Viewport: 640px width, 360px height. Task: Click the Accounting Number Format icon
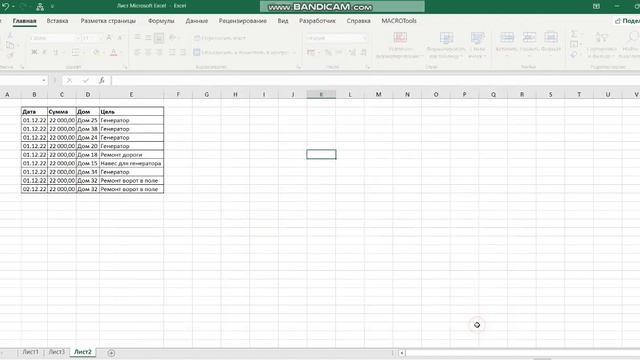coord(311,52)
